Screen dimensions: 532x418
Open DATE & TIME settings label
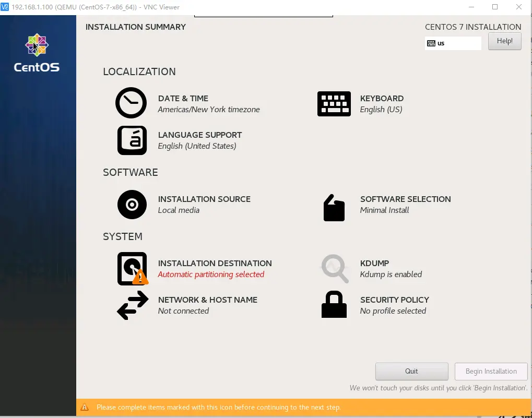[183, 98]
